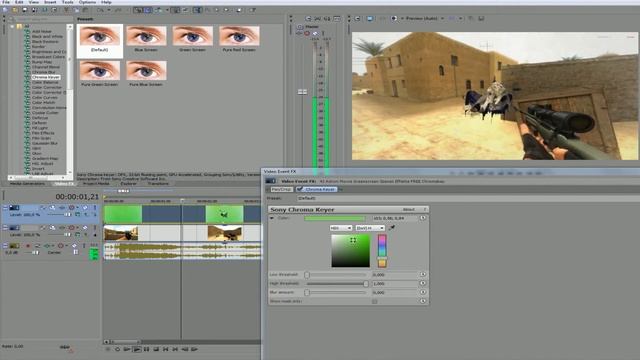Click the About button in Chroma Keyer
Viewport: 640px width, 360px height.
pyautogui.click(x=409, y=209)
